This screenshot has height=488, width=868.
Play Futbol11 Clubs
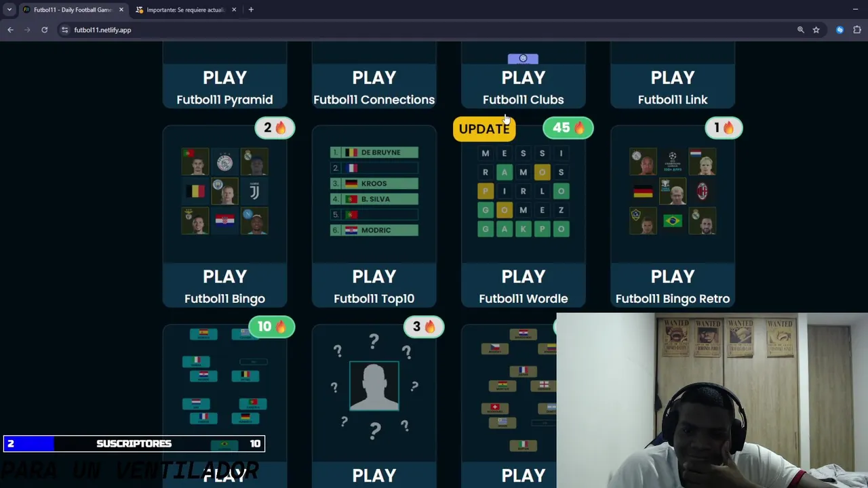(523, 78)
